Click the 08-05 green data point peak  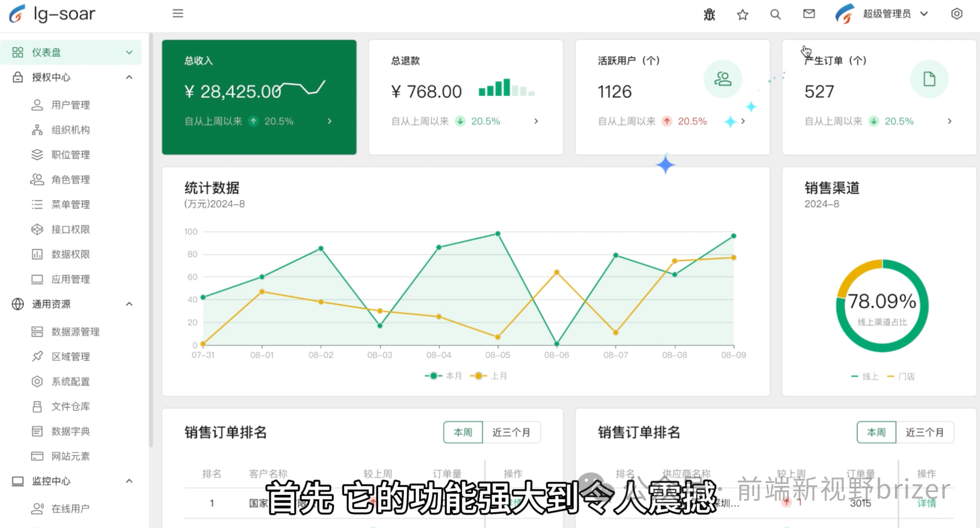pos(498,234)
